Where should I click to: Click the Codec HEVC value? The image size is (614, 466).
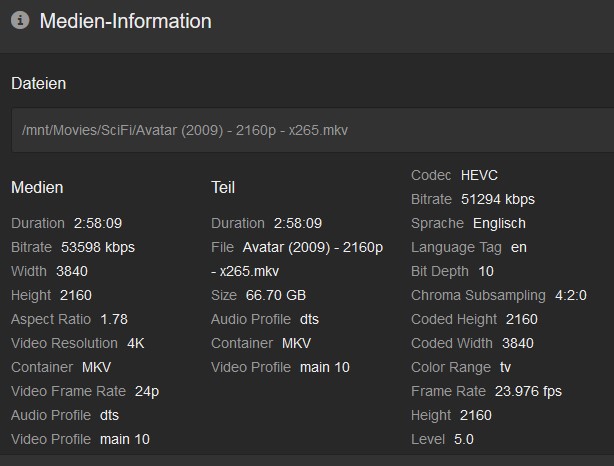pyautogui.click(x=479, y=175)
